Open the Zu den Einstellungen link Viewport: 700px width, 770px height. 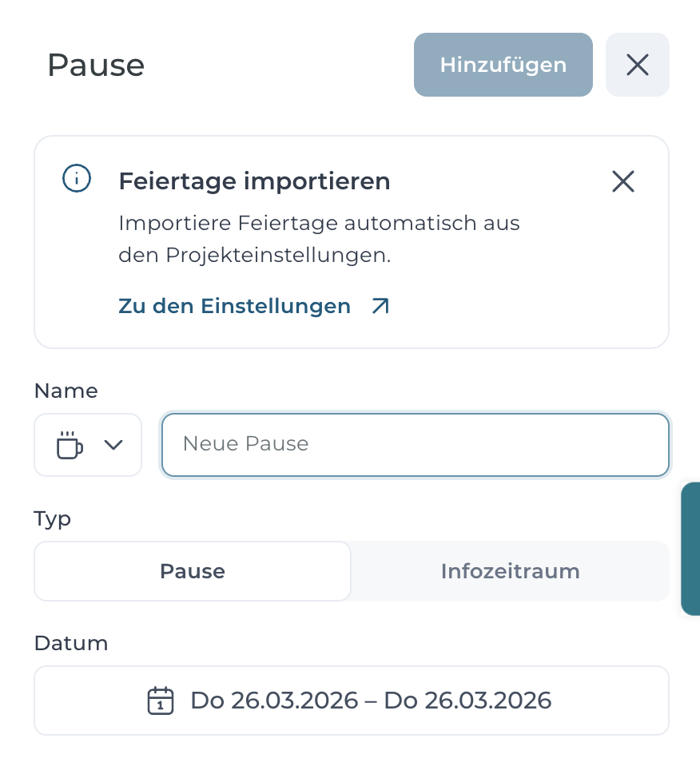[x=234, y=306]
